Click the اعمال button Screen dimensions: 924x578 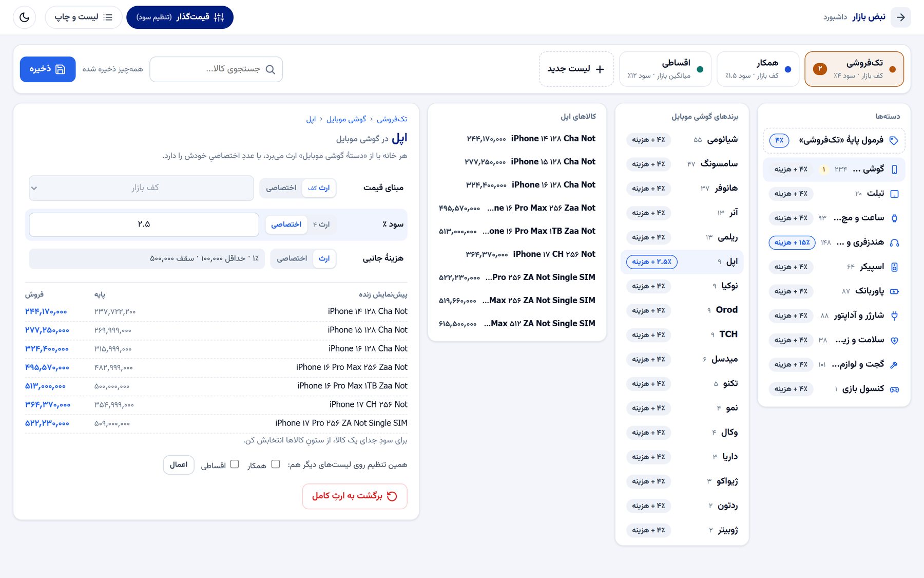(179, 464)
